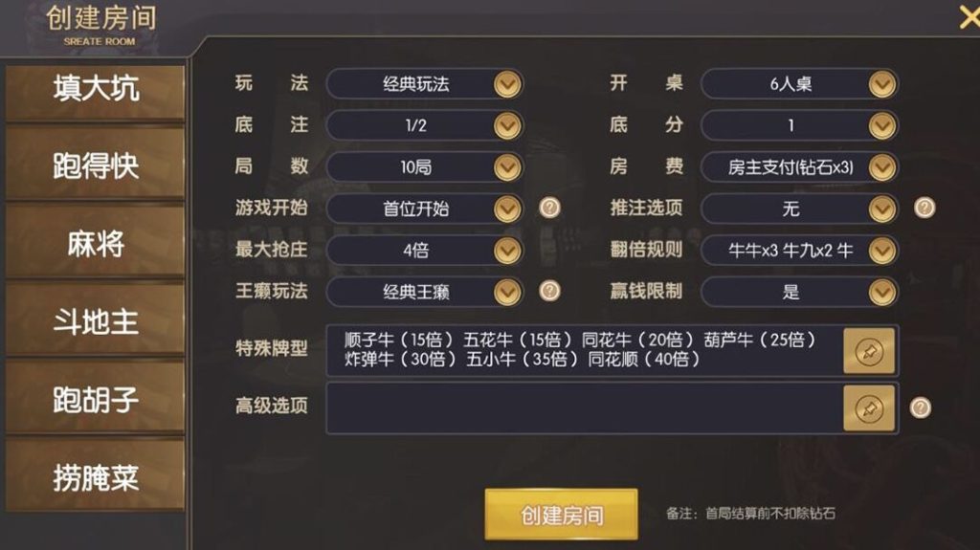
Task: Open the 局数 10局 dropdown
Action: coord(507,167)
